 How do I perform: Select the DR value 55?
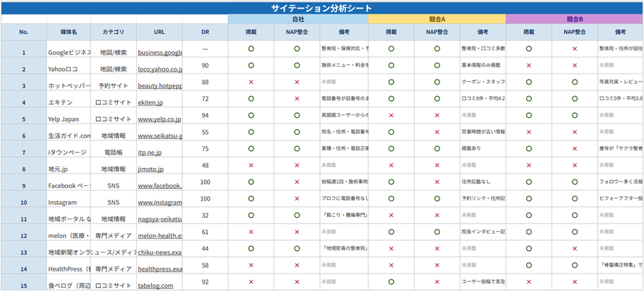[x=206, y=132]
